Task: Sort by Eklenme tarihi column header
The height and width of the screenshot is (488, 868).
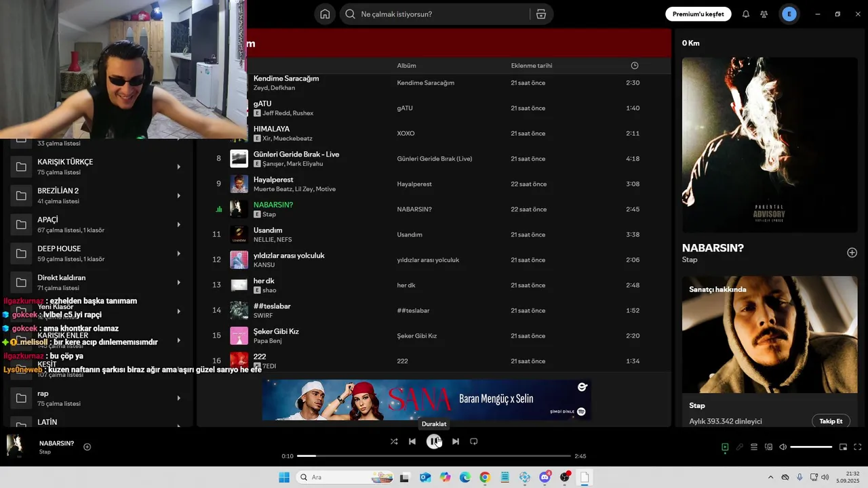Action: click(532, 66)
